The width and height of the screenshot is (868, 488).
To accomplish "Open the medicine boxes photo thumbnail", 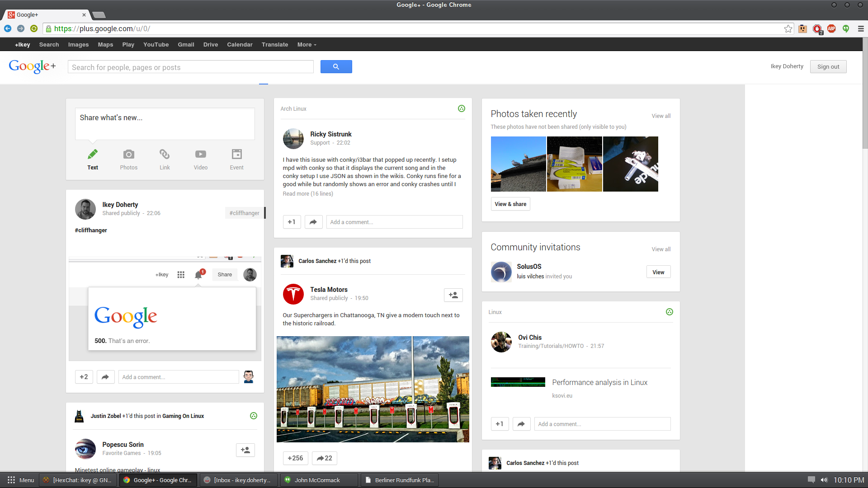I will coord(575,164).
